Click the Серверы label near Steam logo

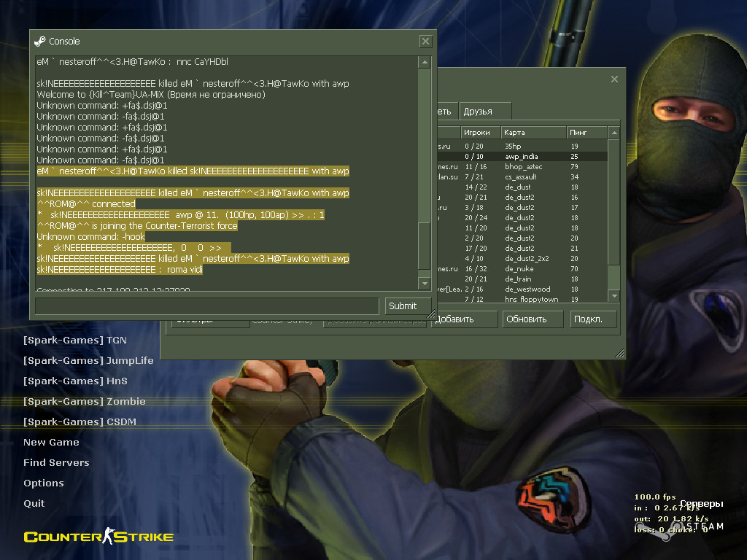[x=701, y=504]
